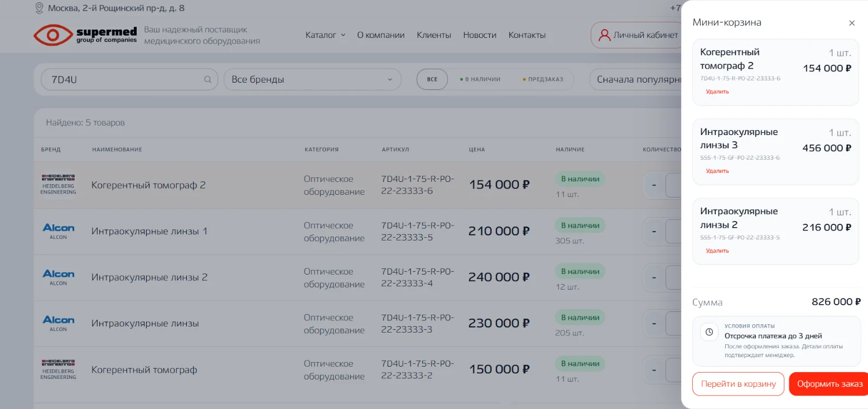Image resolution: width=868 pixels, height=409 pixels.
Task: Click the clock payment terms icon
Action: [x=709, y=331]
